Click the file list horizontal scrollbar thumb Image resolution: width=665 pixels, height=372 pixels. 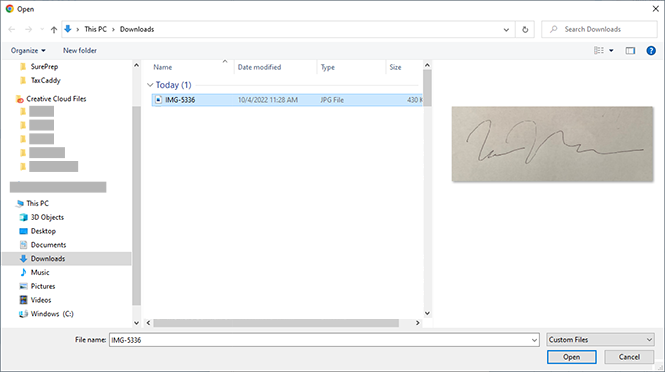(276, 323)
